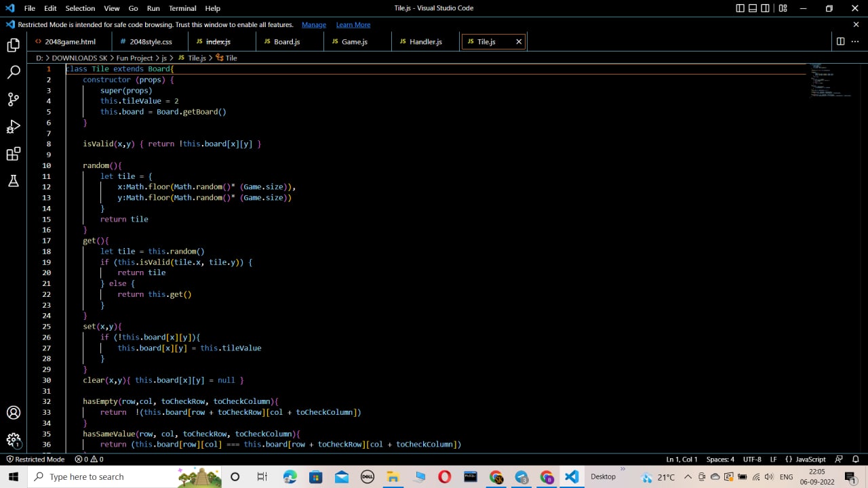Dismiss the Restricted Mode notification banner

point(856,24)
